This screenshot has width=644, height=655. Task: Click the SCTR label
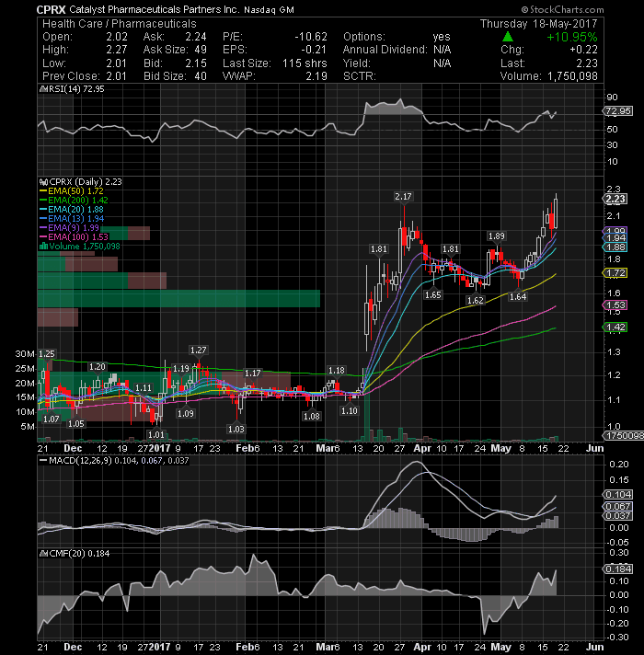click(360, 76)
